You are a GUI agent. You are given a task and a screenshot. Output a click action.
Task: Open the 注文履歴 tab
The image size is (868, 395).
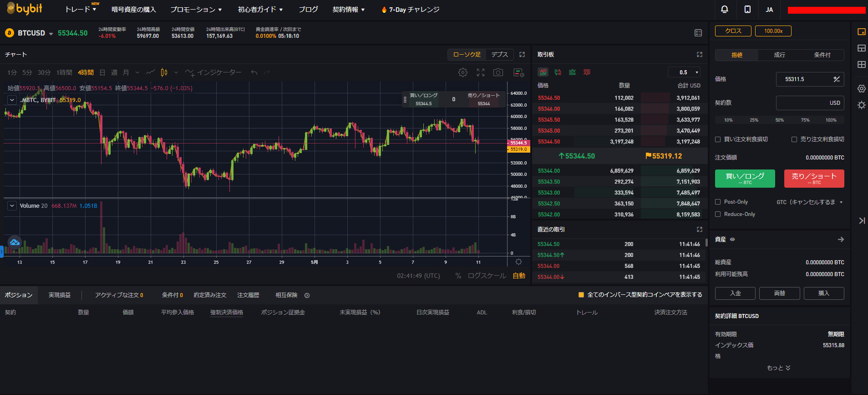[x=249, y=295]
